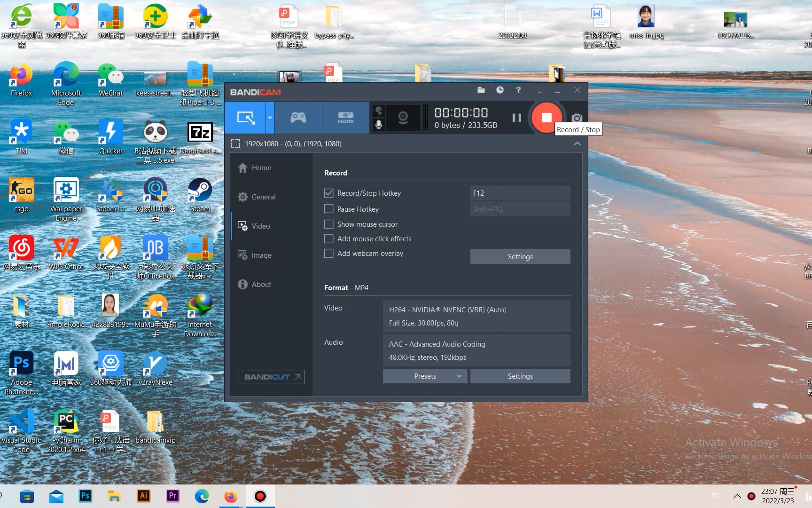The width and height of the screenshot is (812, 508).
Task: Open Steam desktop shortcut
Action: [x=200, y=195]
